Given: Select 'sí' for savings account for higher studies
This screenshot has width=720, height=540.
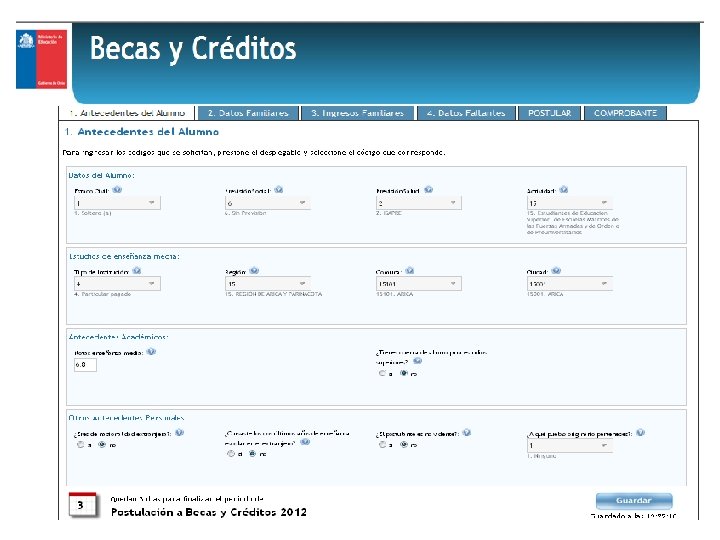Looking at the screenshot, I should pos(382,373).
